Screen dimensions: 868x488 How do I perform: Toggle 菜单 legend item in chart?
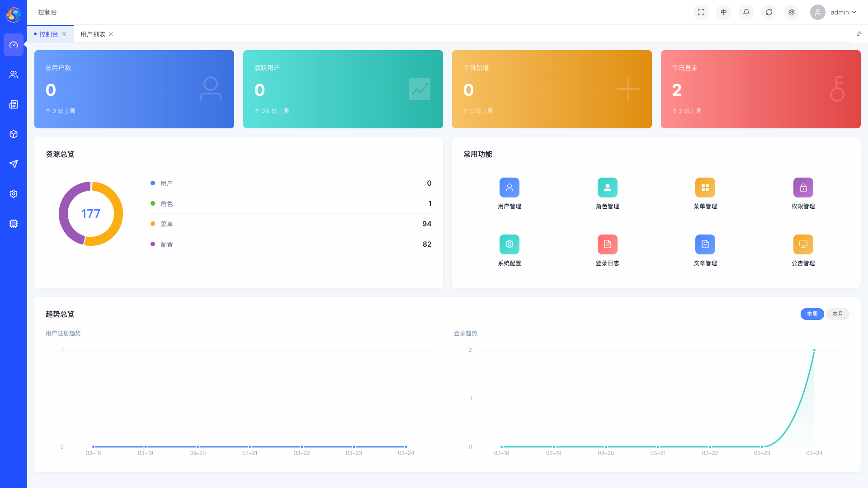[166, 224]
